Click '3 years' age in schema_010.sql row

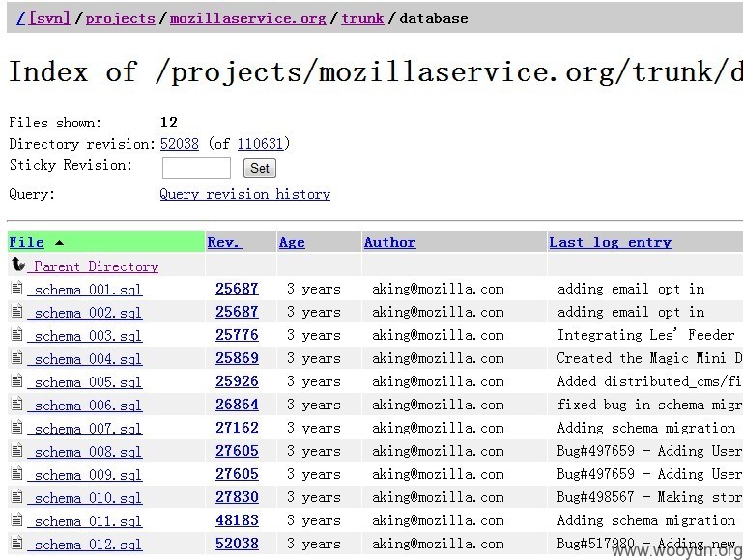(x=314, y=497)
